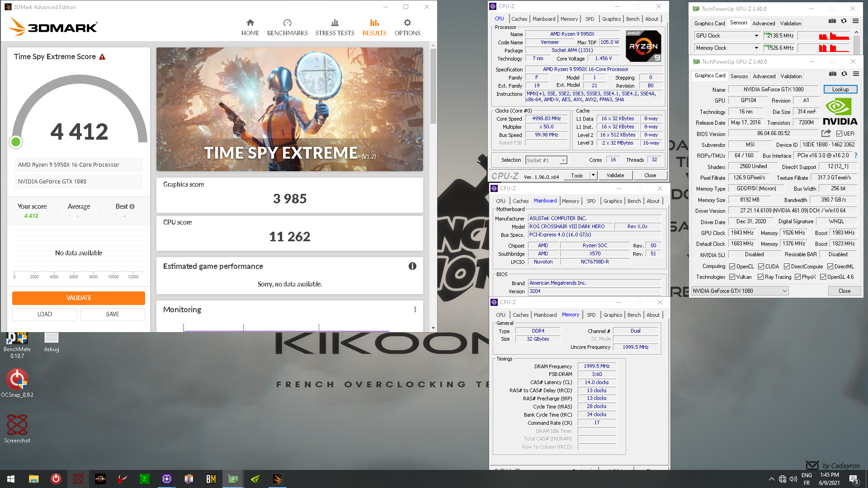Viewport: 868px width, 488px height.
Task: Open the Windows Start menu
Action: pyautogui.click(x=11, y=479)
